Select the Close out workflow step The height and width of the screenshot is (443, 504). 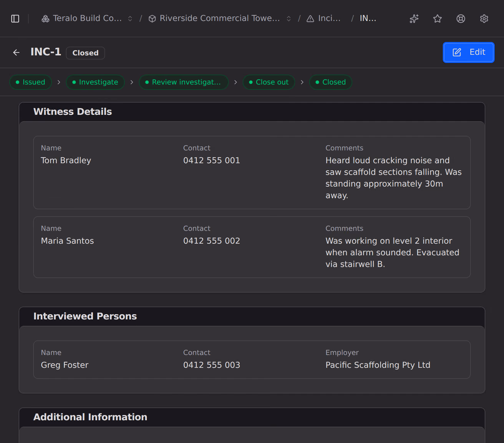269,82
